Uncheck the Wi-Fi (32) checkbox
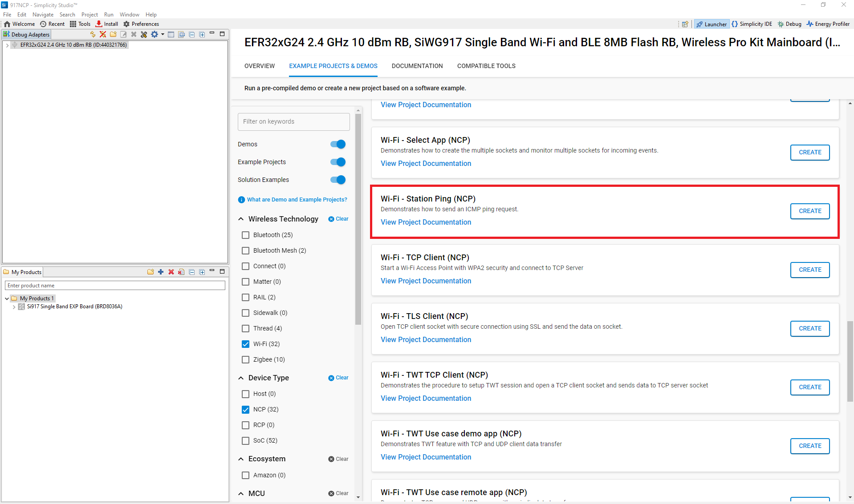Screen dimensions: 854x504 pos(245,344)
